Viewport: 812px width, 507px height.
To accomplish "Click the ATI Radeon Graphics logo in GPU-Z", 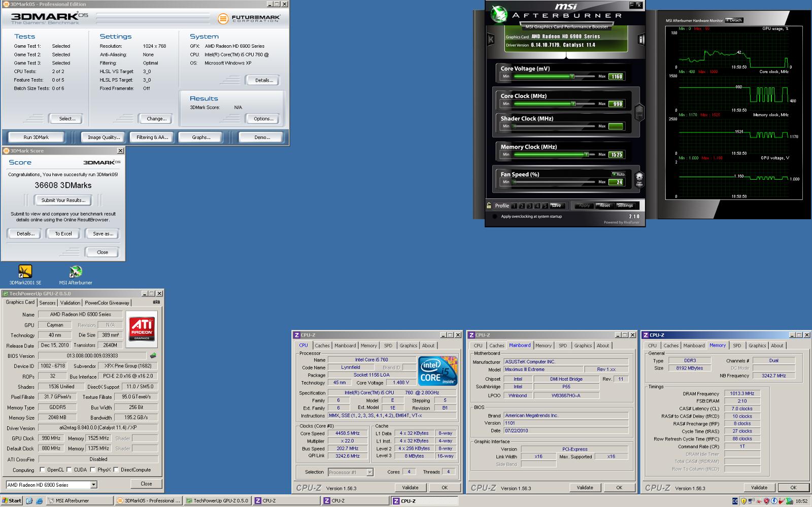I will coord(142,329).
